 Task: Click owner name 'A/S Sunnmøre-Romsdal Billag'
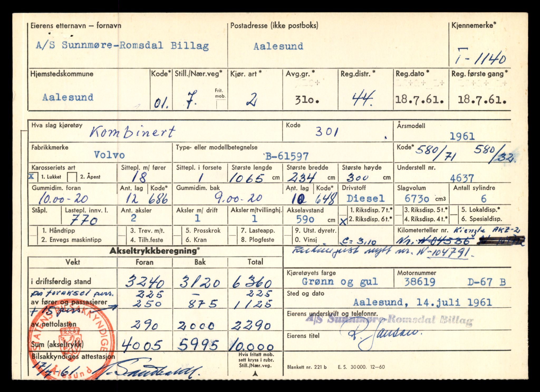[x=122, y=45]
